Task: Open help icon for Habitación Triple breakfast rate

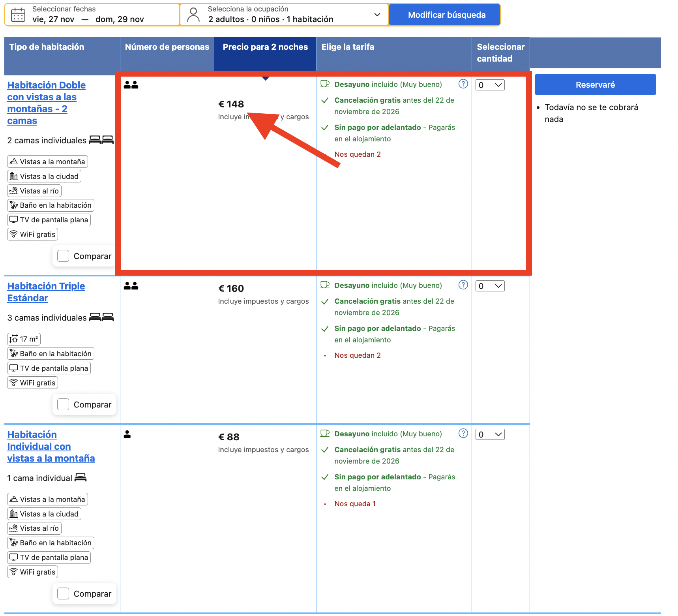Action: coord(463,285)
